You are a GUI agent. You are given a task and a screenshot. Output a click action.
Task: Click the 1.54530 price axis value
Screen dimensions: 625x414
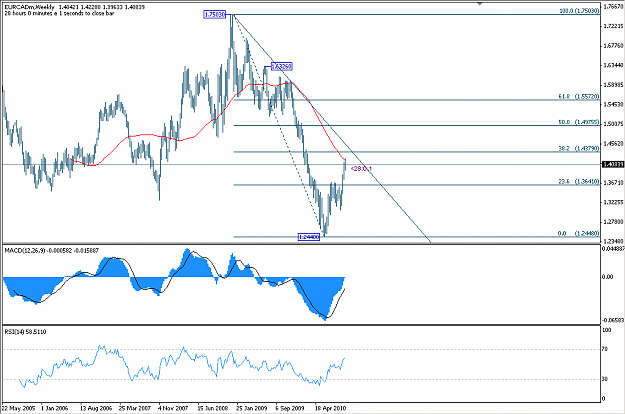(x=613, y=104)
